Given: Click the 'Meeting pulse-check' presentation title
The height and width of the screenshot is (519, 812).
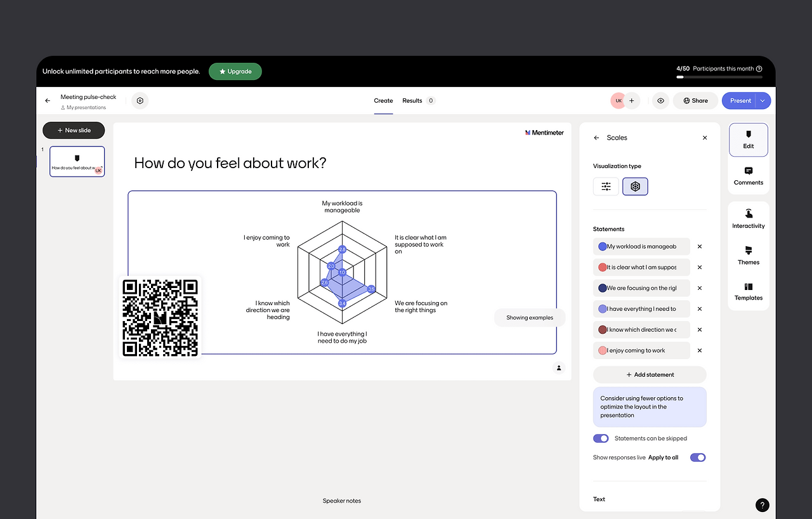Looking at the screenshot, I should 88,97.
